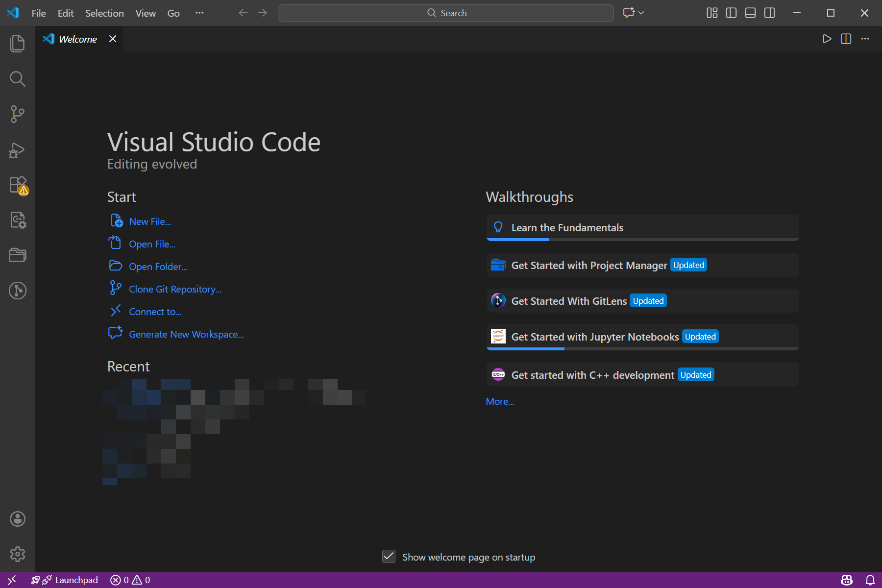The image size is (882, 588).
Task: Open the View menu
Action: point(146,13)
